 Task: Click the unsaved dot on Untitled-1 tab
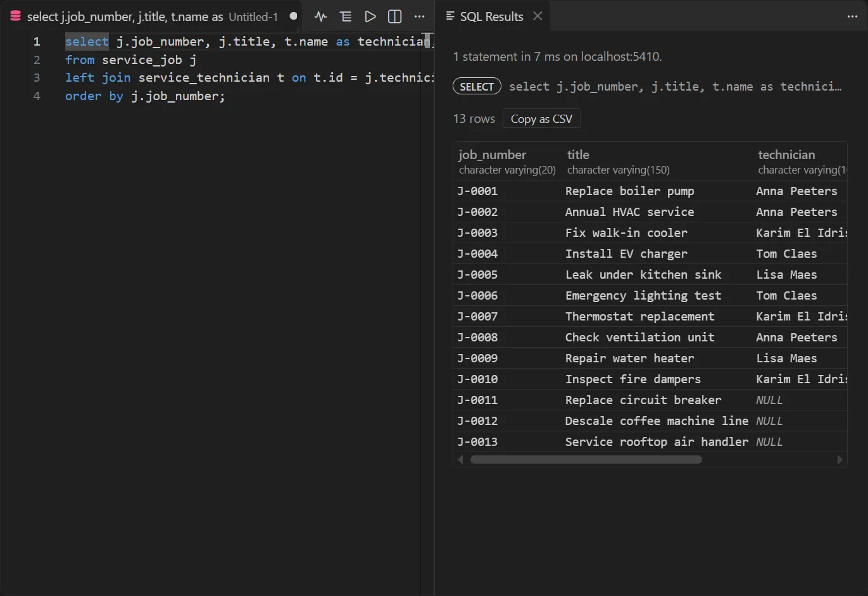tap(293, 16)
